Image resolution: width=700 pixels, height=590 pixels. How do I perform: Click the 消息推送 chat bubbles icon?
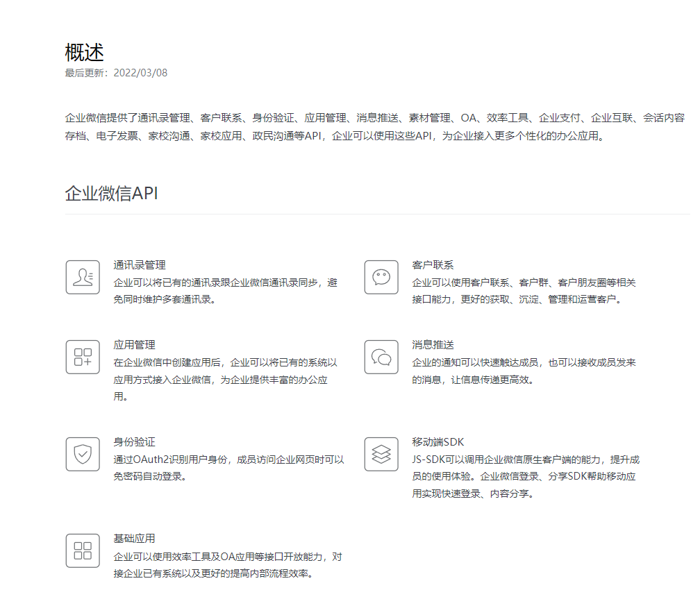[x=381, y=357]
